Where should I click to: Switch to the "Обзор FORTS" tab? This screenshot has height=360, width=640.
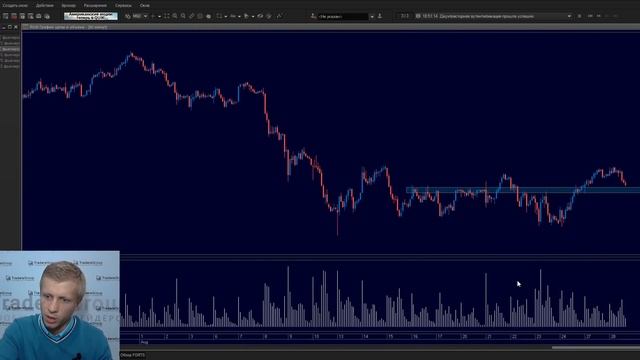click(x=133, y=355)
